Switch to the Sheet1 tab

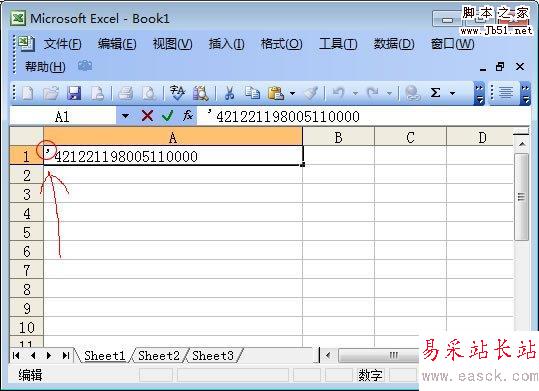pyautogui.click(x=104, y=356)
